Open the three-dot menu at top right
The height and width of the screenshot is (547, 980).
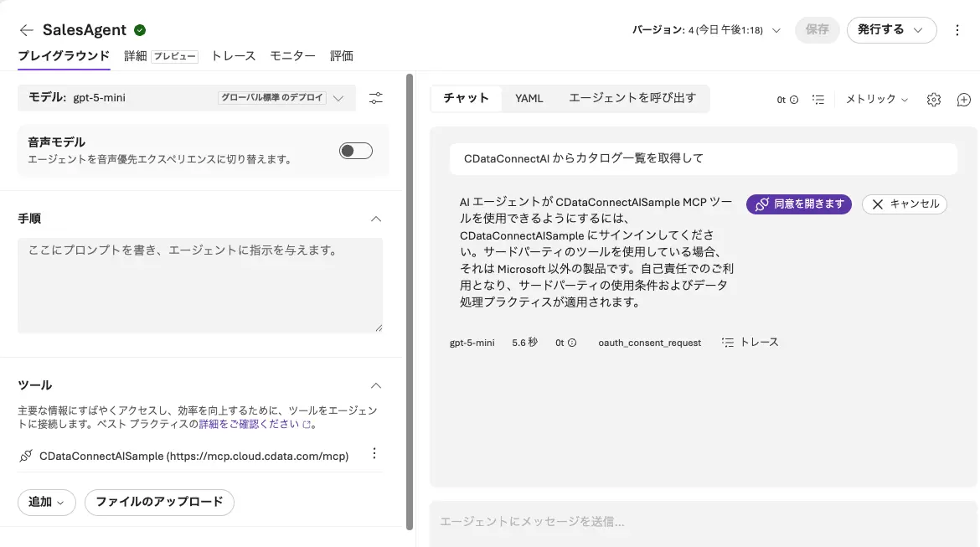coord(957,30)
